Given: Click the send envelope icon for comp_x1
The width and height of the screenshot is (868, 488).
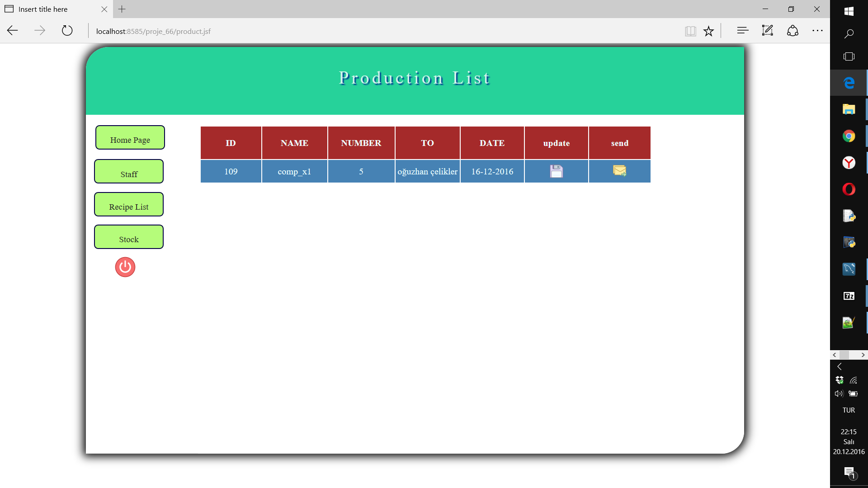Looking at the screenshot, I should click(x=619, y=171).
